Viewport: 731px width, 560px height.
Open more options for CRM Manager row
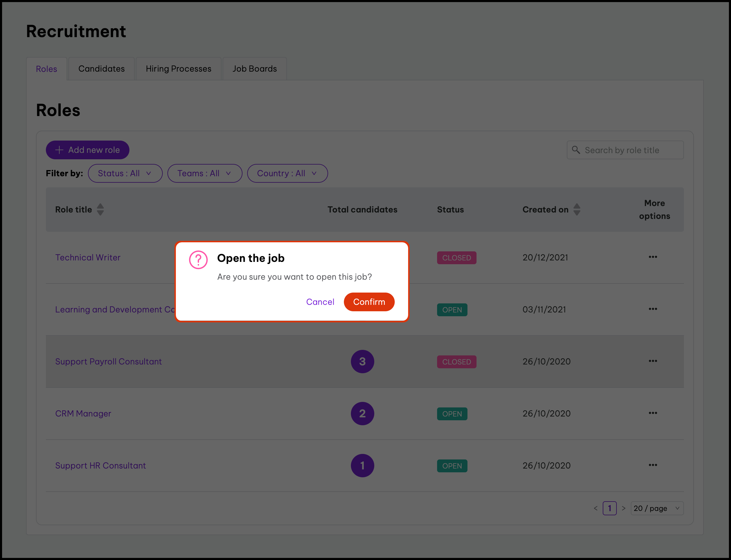click(652, 413)
